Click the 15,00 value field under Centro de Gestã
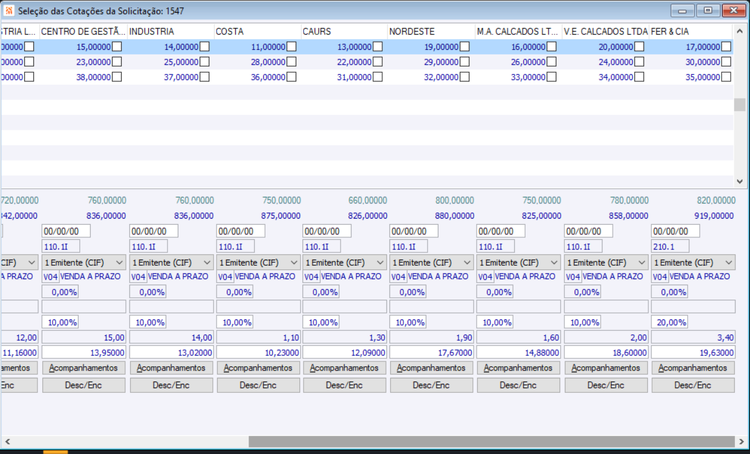 coord(84,337)
